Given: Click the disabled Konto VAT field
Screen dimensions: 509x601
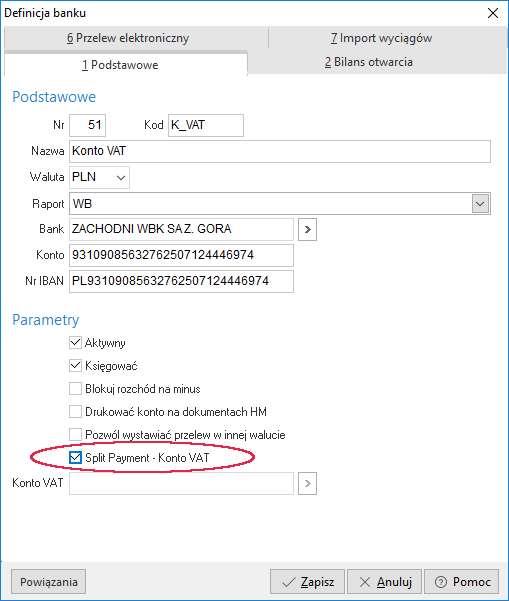Looking at the screenshot, I should coord(181,483).
